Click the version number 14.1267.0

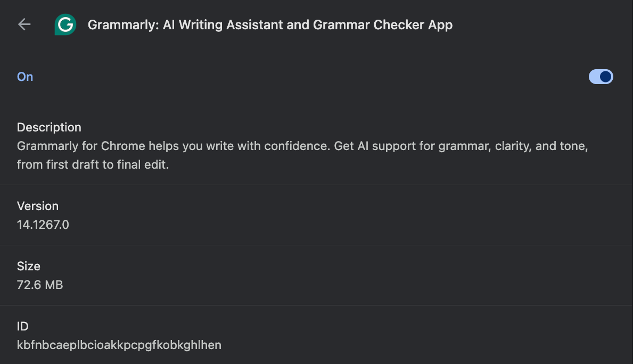[43, 225]
